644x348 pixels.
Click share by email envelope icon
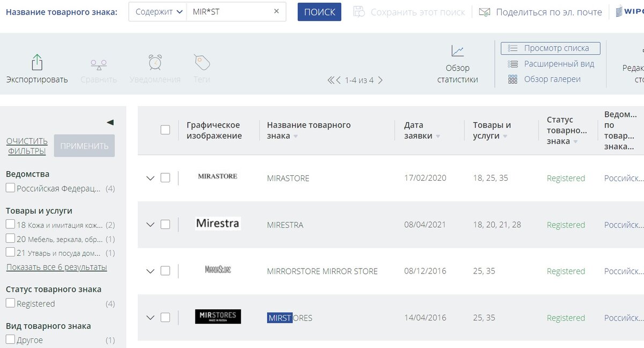485,12
